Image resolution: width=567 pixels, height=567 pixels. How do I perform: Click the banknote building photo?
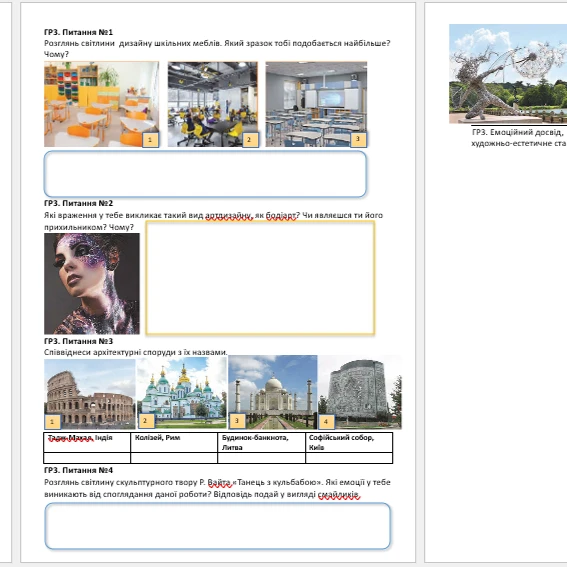360,392
